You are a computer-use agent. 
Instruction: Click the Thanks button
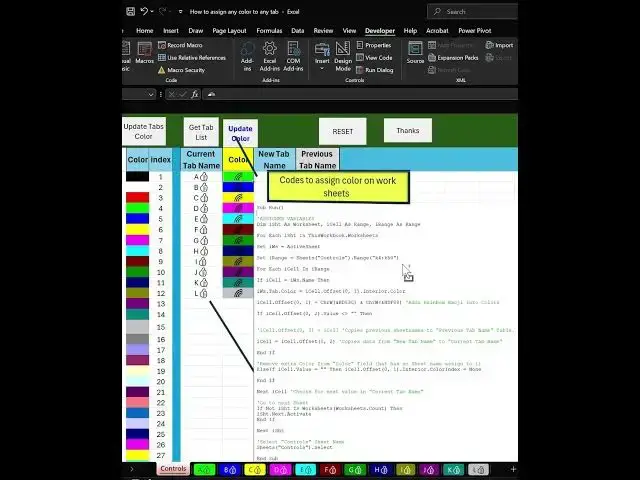tap(408, 131)
